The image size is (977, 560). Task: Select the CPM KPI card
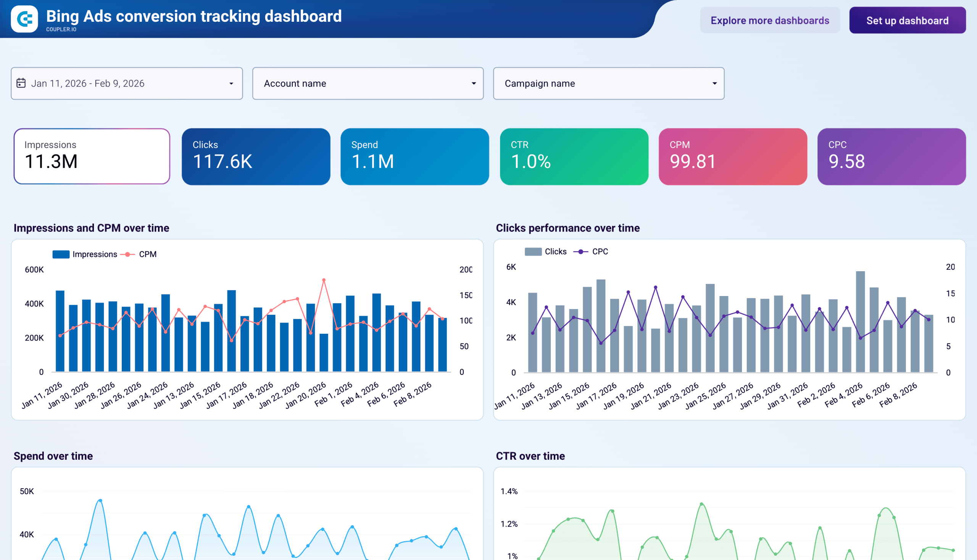point(733,156)
